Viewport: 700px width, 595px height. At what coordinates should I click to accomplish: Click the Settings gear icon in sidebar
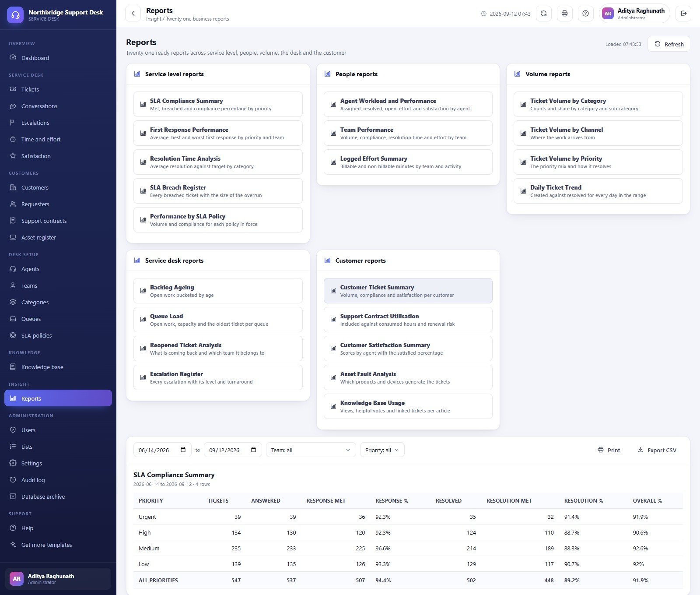(13, 463)
